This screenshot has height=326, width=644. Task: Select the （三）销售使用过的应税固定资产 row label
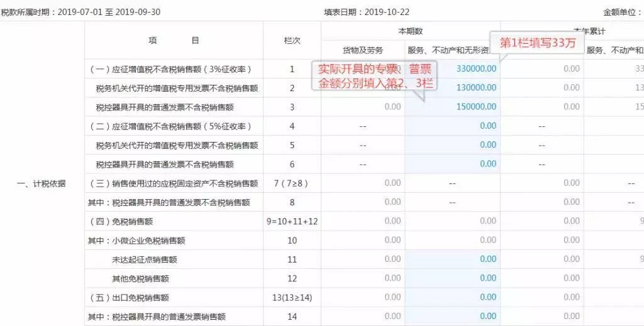tap(174, 183)
